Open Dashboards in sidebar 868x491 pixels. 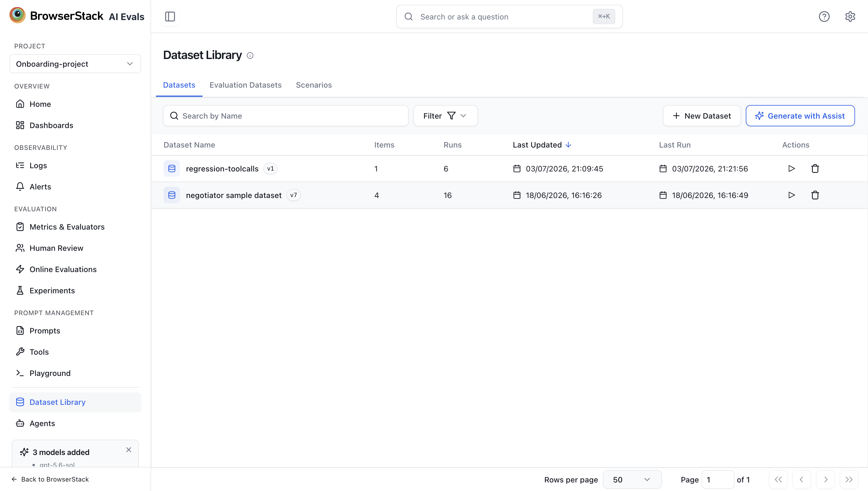(75, 125)
